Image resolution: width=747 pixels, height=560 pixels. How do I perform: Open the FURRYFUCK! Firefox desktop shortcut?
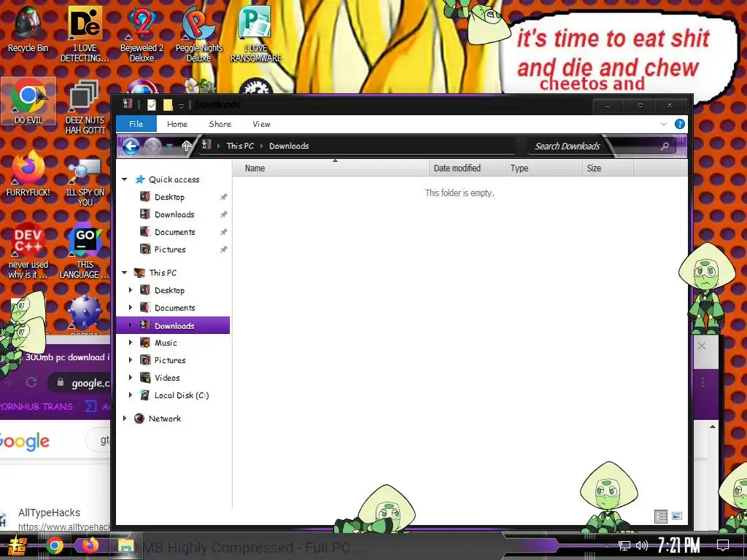28,174
